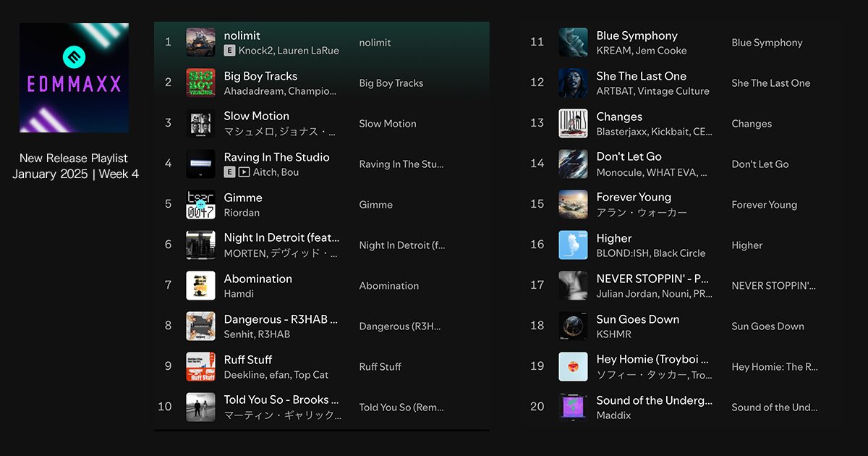Select the She The Last One song title

[x=642, y=76]
